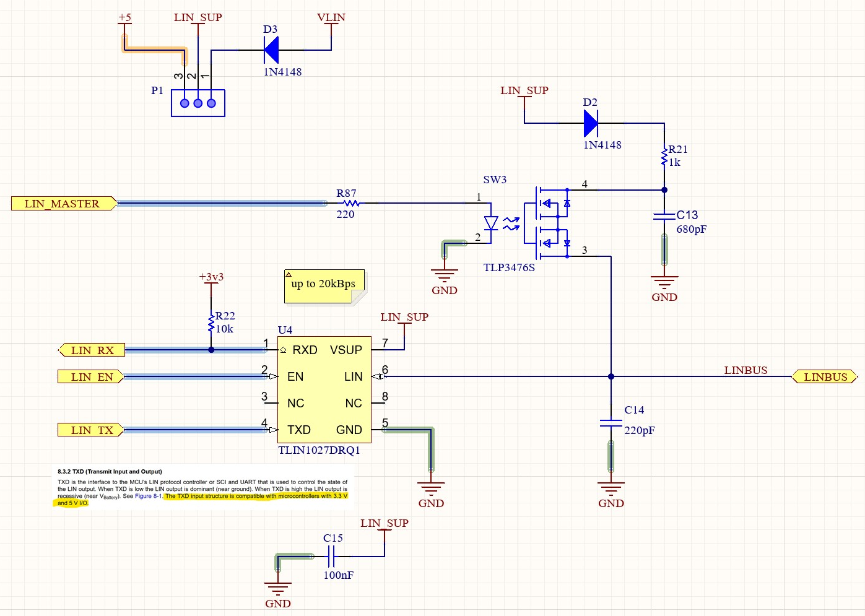Image resolution: width=865 pixels, height=616 pixels.
Task: Click the VLIN power port label
Action: (x=331, y=18)
